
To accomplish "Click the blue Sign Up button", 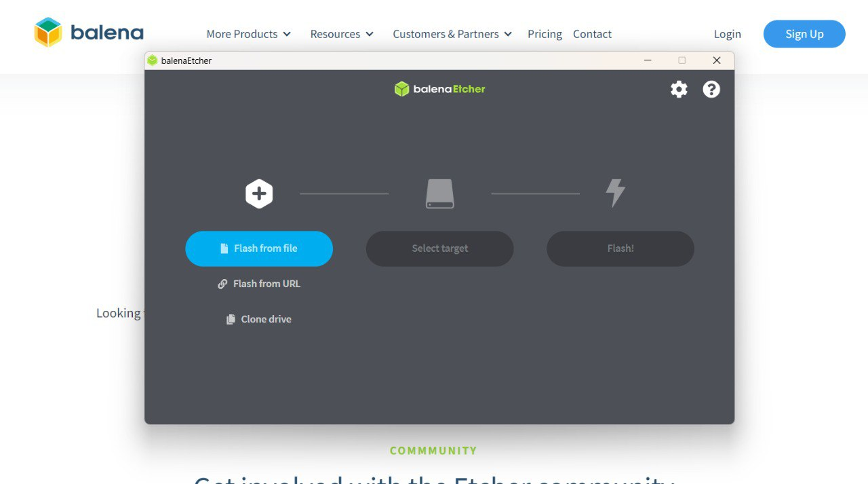I will coord(804,34).
